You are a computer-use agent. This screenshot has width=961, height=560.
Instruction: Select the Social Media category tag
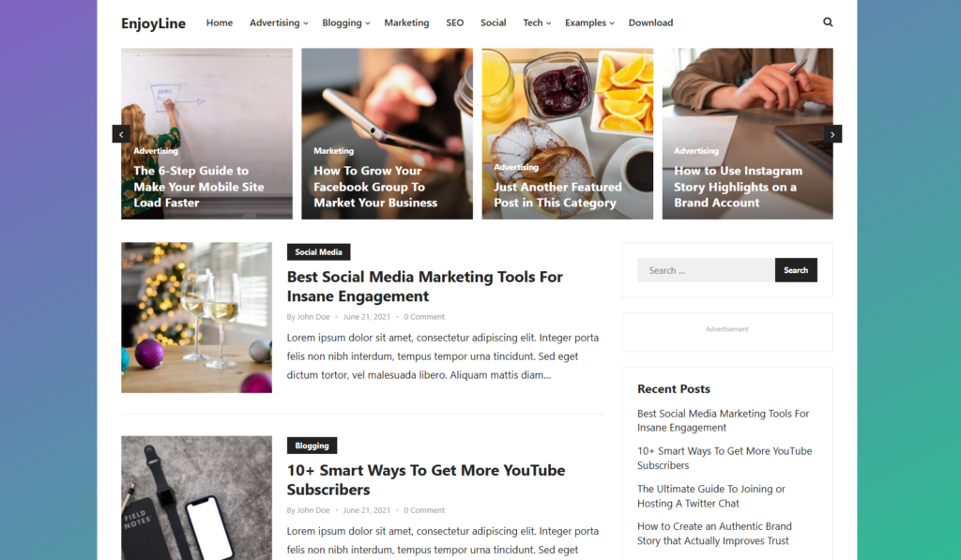[319, 251]
